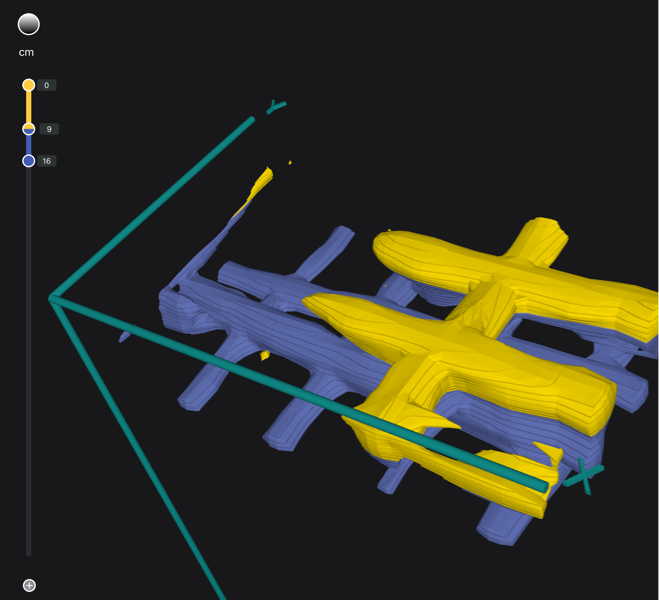Click the add threshold plus icon
Screen dimensions: 659x600
(x=29, y=585)
